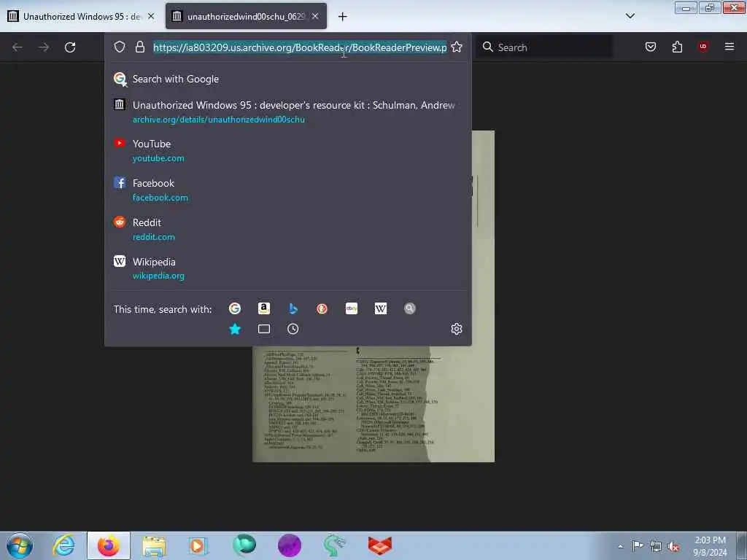Open the Extensions puzzle icon
Screen dimensions: 747x560
pos(677,47)
